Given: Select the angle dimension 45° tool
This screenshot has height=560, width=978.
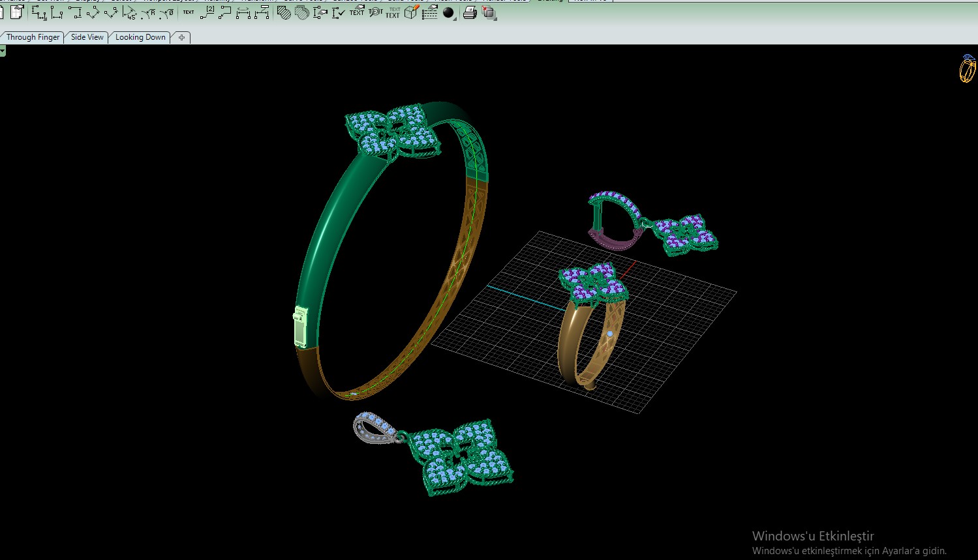Looking at the screenshot, I should click(129, 12).
